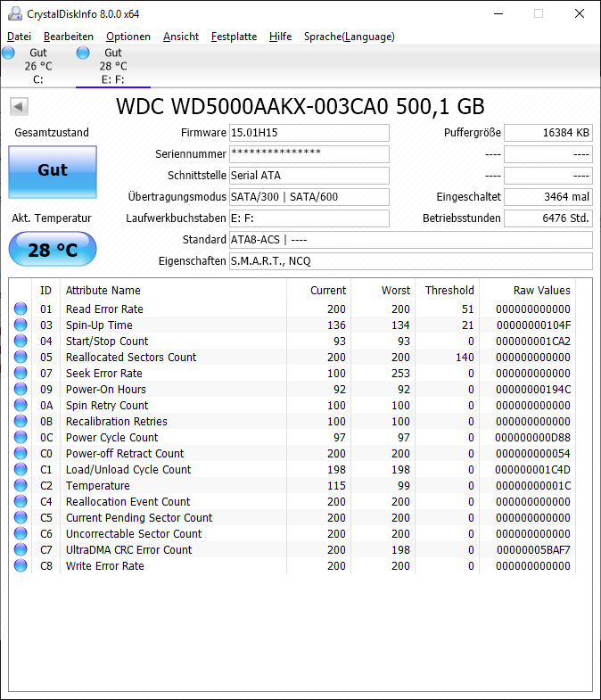
Task: Click the masked Seriennummer field
Action: [309, 154]
